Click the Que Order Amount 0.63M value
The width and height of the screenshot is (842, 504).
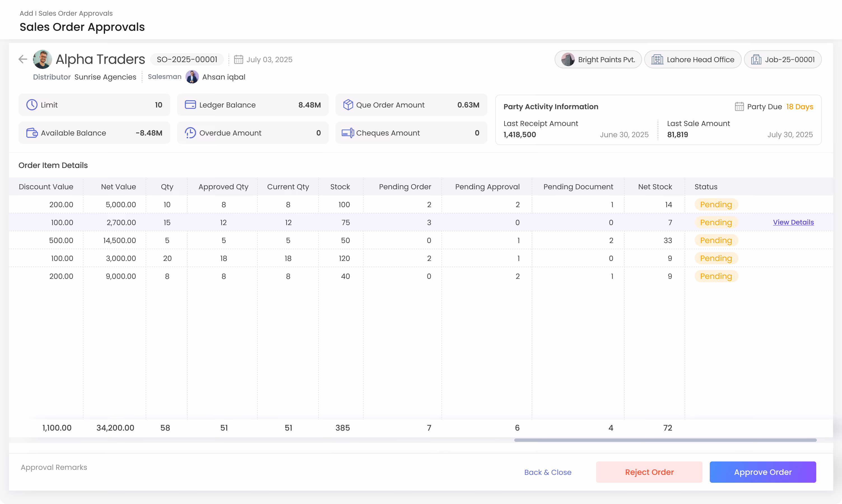click(x=468, y=105)
